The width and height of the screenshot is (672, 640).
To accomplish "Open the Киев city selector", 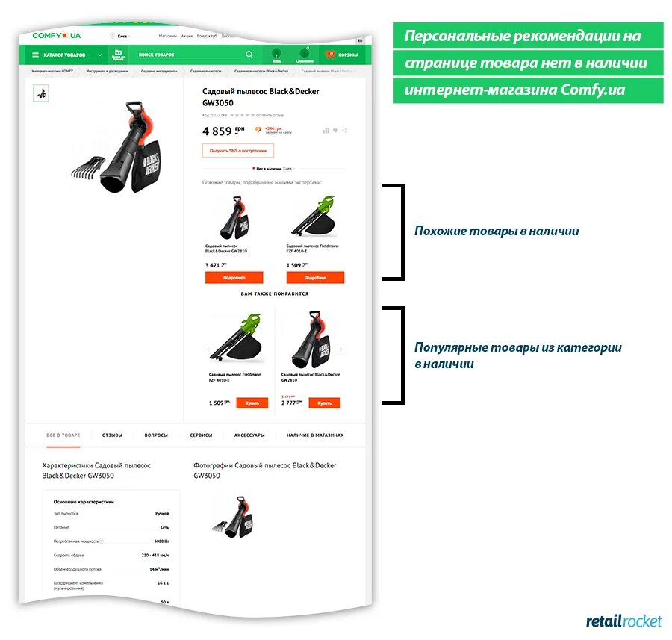I will [120, 36].
